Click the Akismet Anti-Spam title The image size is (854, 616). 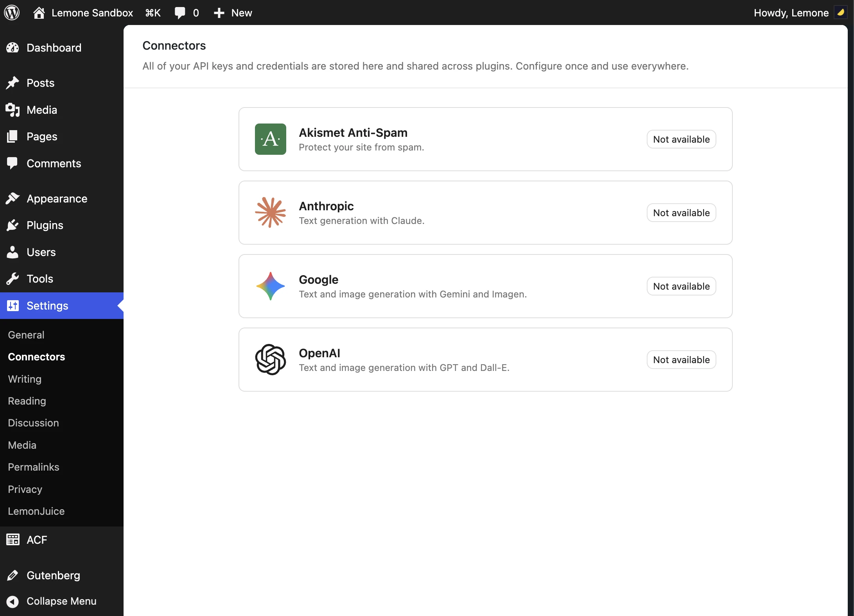point(353,133)
